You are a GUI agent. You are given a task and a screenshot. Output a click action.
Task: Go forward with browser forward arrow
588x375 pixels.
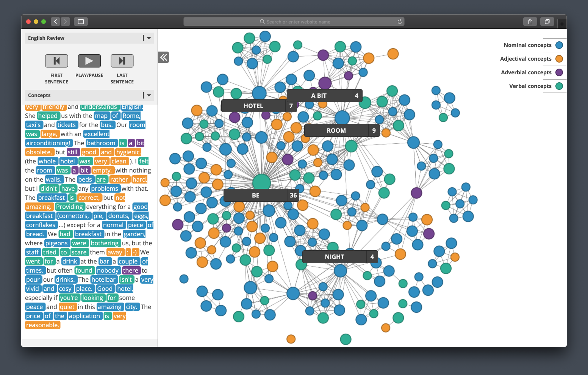coord(65,22)
